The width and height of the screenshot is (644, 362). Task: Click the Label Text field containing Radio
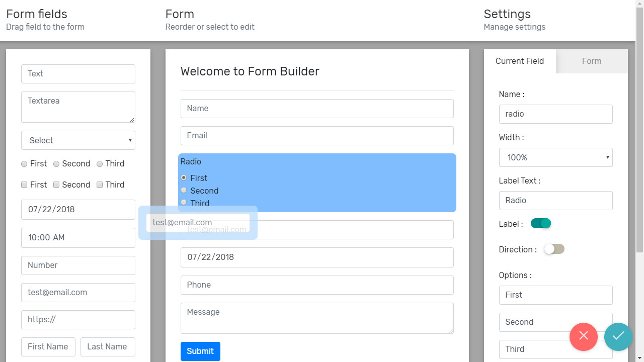point(555,200)
